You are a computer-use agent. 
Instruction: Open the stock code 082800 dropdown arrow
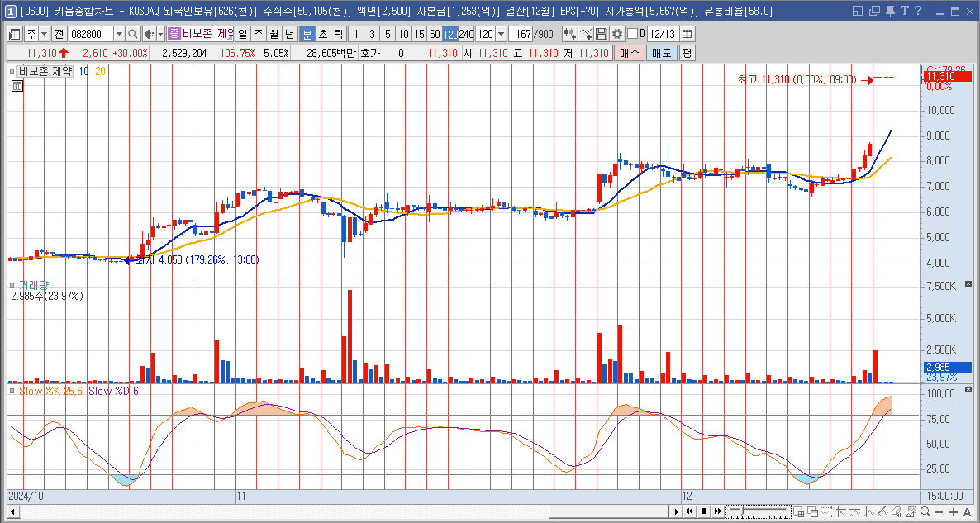click(119, 35)
